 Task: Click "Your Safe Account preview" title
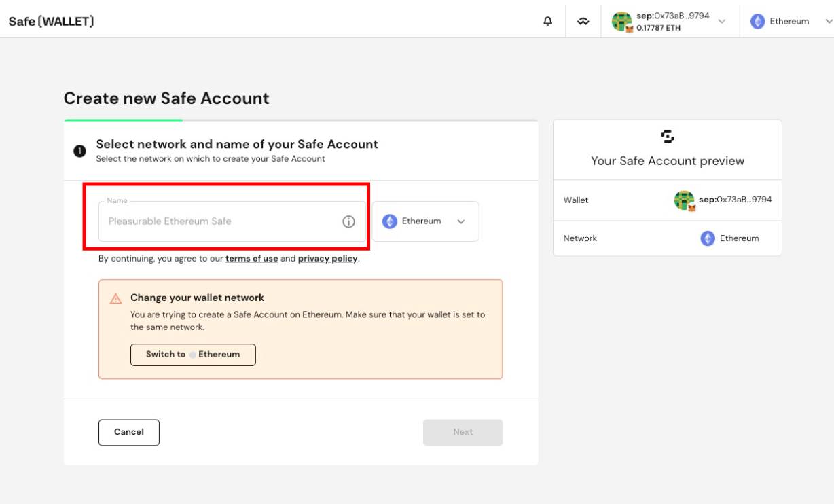[668, 161]
